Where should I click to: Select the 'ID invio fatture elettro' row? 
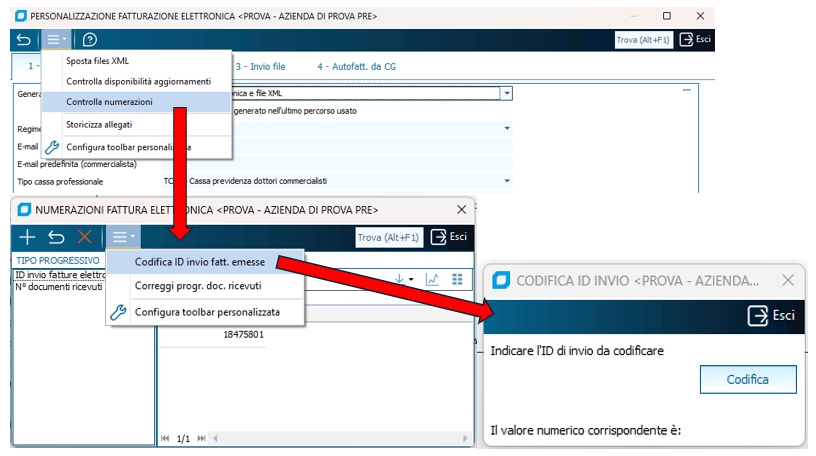coord(59,275)
